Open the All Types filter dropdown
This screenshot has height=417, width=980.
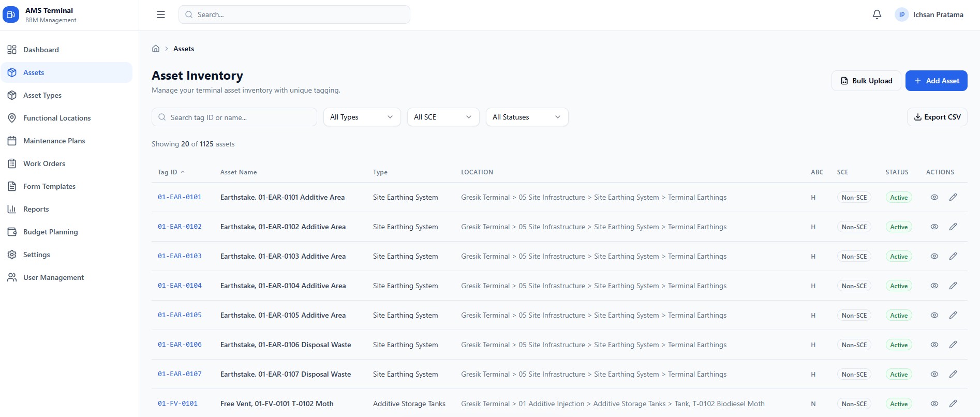(x=362, y=117)
